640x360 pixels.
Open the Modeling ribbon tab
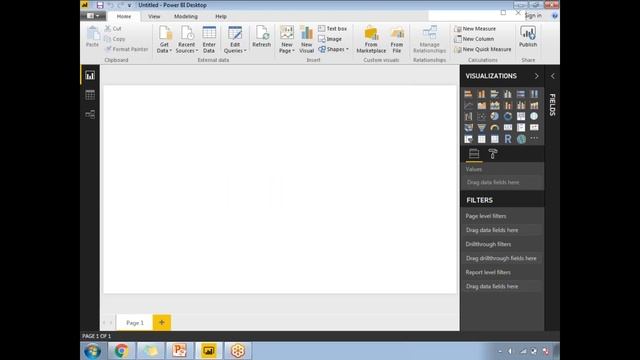point(186,16)
